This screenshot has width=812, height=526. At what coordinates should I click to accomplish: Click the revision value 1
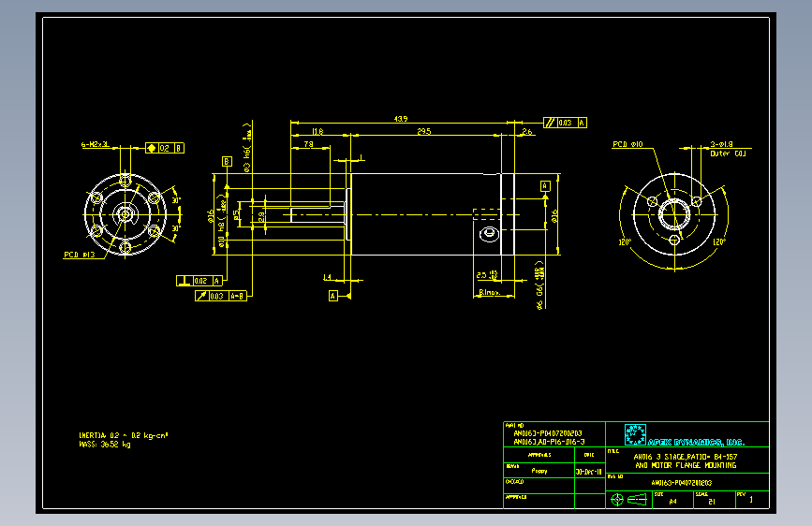click(751, 500)
